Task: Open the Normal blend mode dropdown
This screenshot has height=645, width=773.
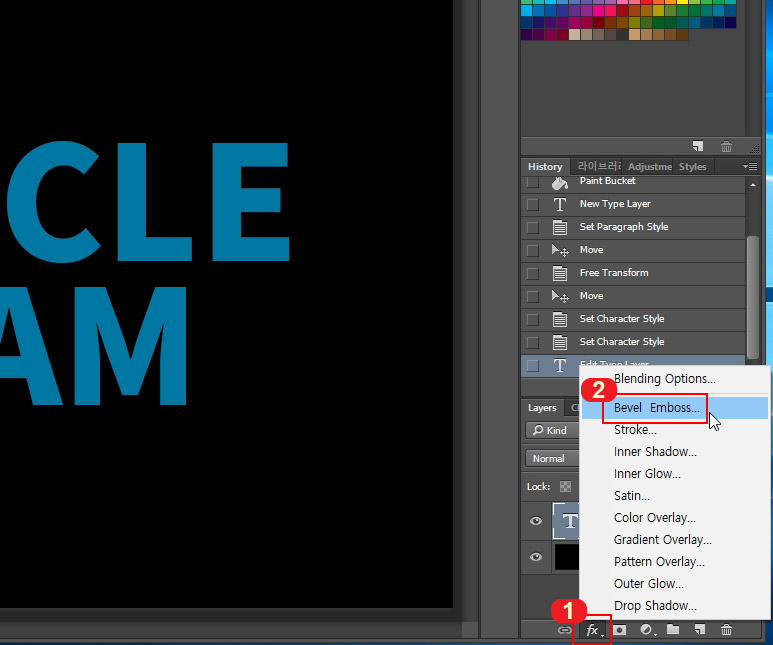Action: 552,459
